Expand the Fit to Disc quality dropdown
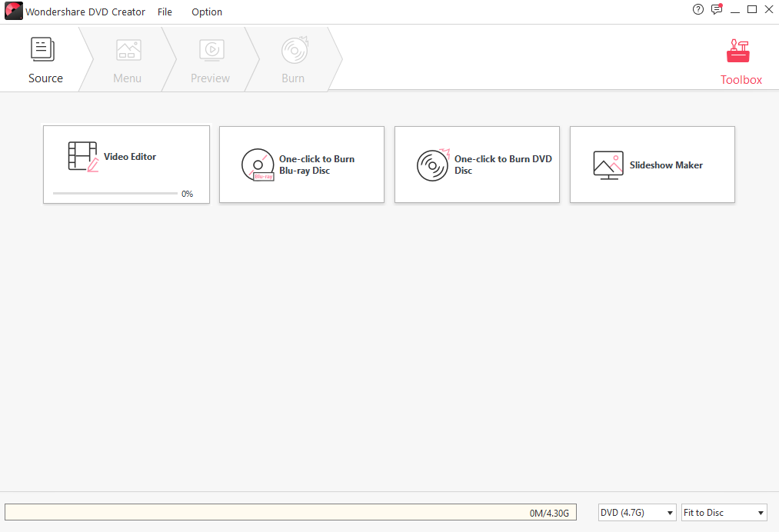 coord(724,513)
